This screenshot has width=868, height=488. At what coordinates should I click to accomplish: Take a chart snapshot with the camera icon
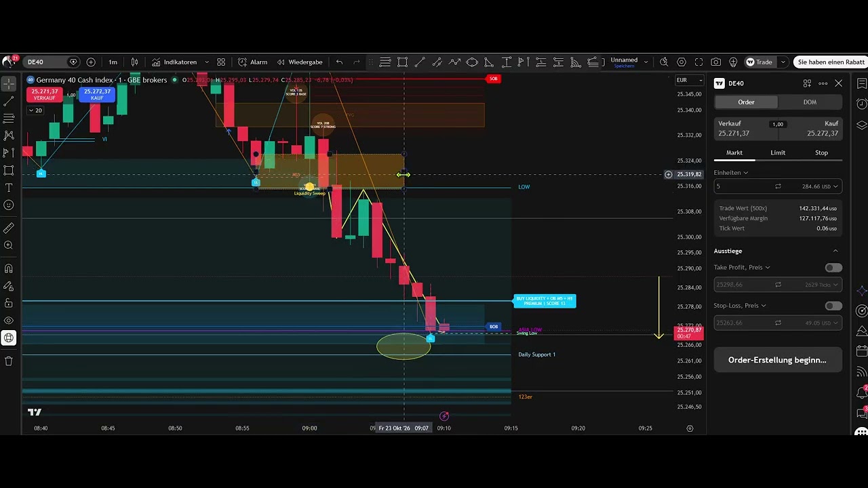click(x=716, y=62)
